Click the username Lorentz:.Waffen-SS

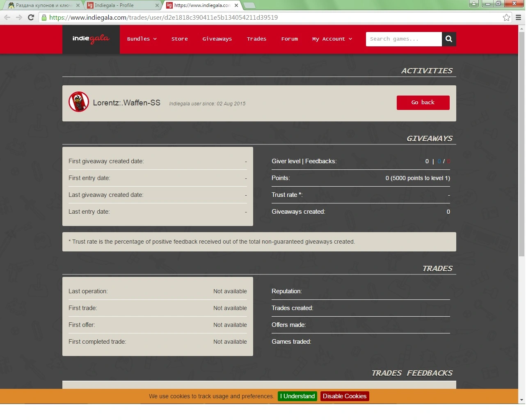click(x=126, y=103)
